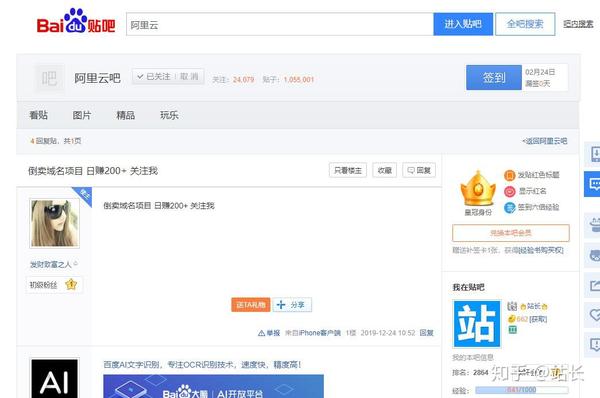Open the 站长 username link
The width and height of the screenshot is (600, 398).
(x=533, y=306)
